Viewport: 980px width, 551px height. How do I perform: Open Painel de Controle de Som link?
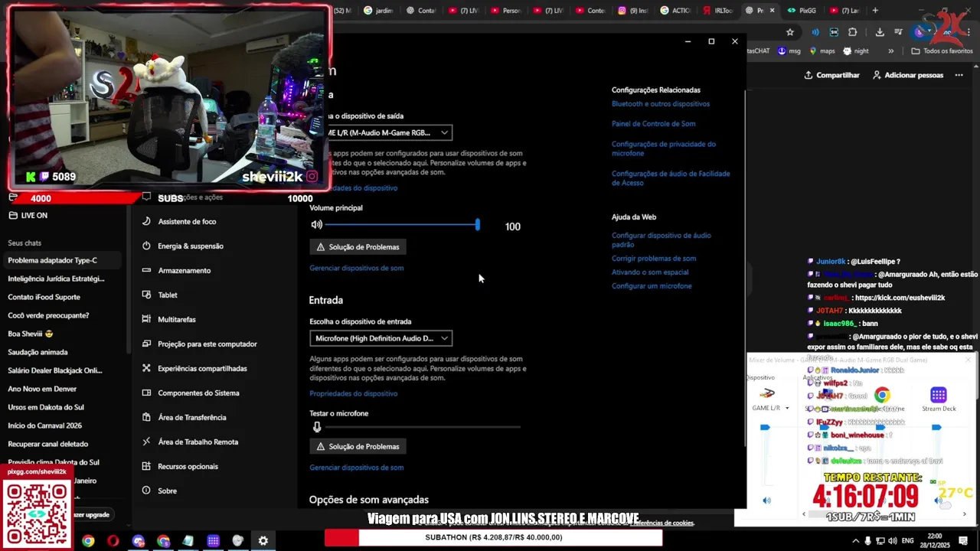pos(653,124)
